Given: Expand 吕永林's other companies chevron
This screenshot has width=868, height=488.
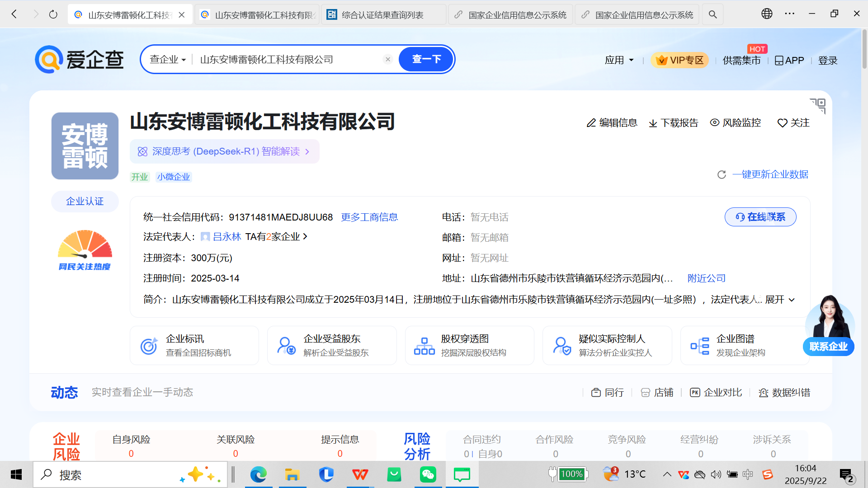Looking at the screenshot, I should click(x=306, y=236).
